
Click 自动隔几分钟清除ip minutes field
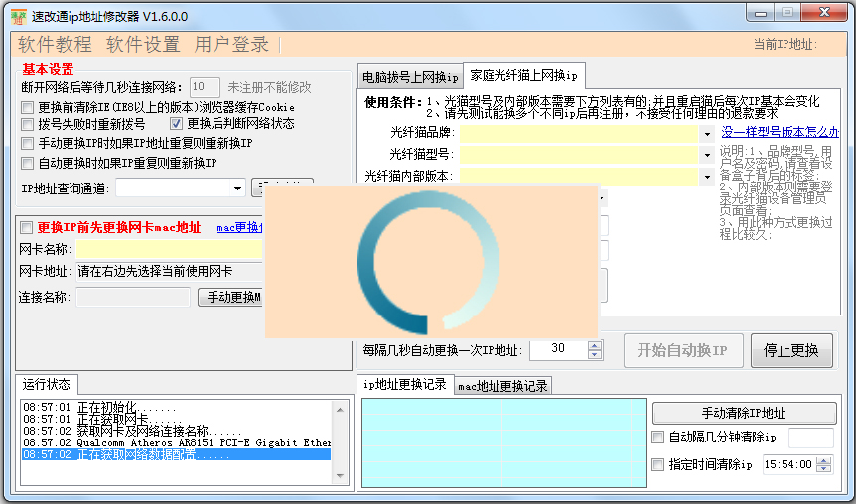(811, 438)
